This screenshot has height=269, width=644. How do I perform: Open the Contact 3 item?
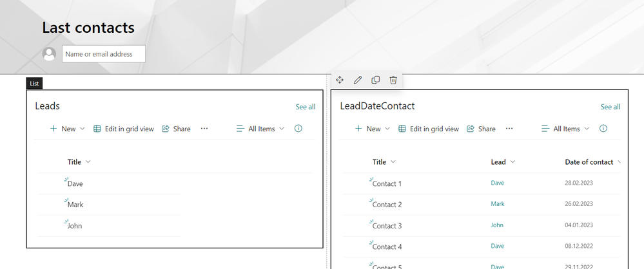point(387,225)
